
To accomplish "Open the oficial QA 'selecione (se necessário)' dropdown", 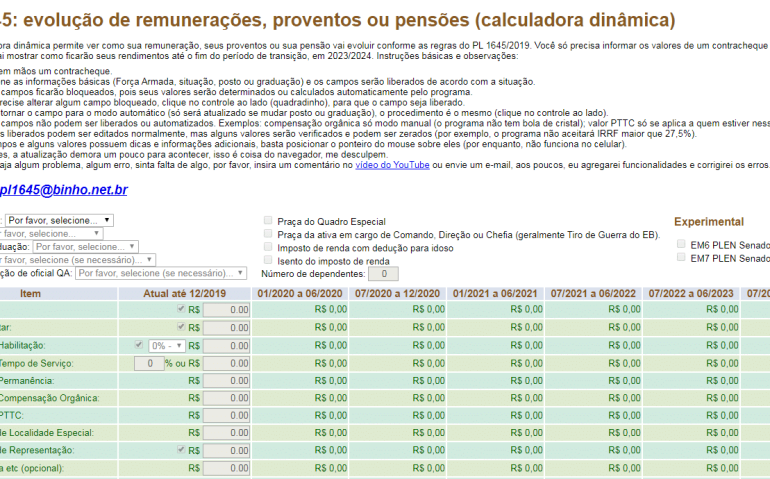I will pos(161,273).
